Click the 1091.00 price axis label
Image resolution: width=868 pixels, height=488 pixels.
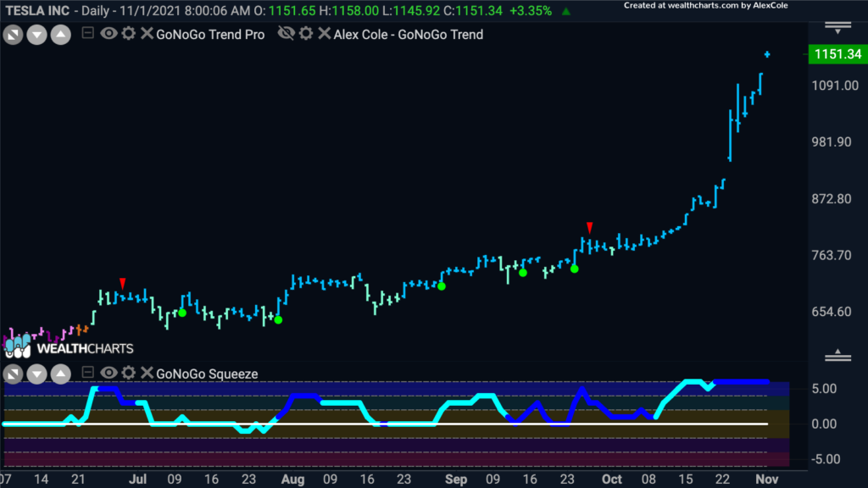(835, 86)
